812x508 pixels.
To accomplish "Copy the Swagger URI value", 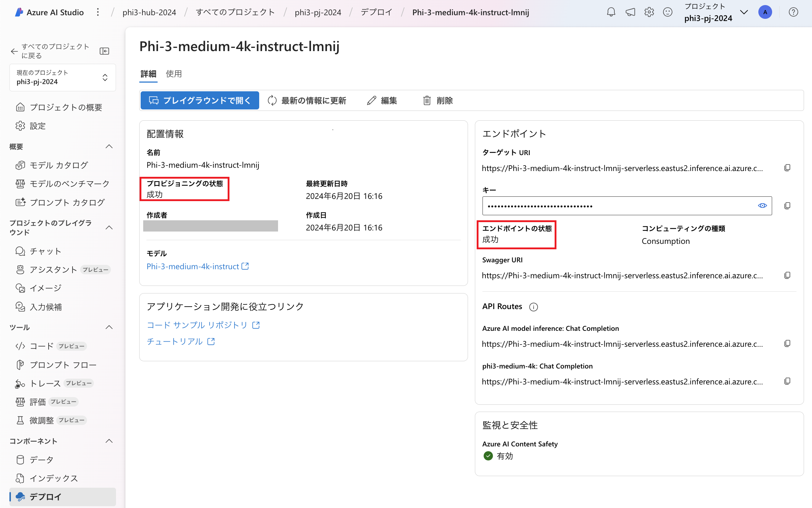I will 787,275.
